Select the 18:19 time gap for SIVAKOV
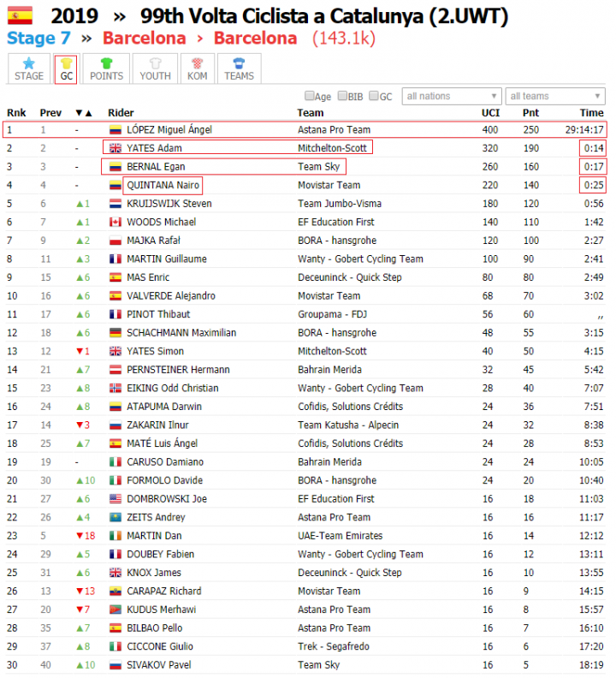The width and height of the screenshot is (616, 678). click(591, 665)
